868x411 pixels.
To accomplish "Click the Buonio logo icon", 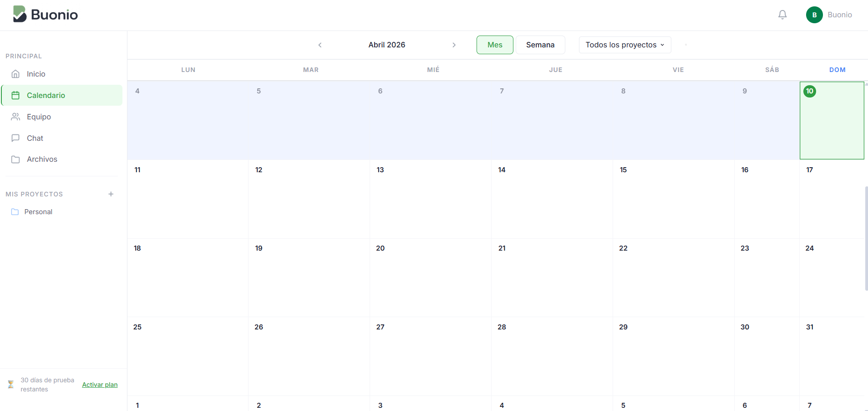I will (20, 14).
